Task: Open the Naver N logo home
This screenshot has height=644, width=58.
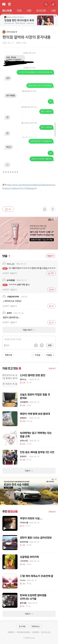Action: pyautogui.click(x=4, y=4)
